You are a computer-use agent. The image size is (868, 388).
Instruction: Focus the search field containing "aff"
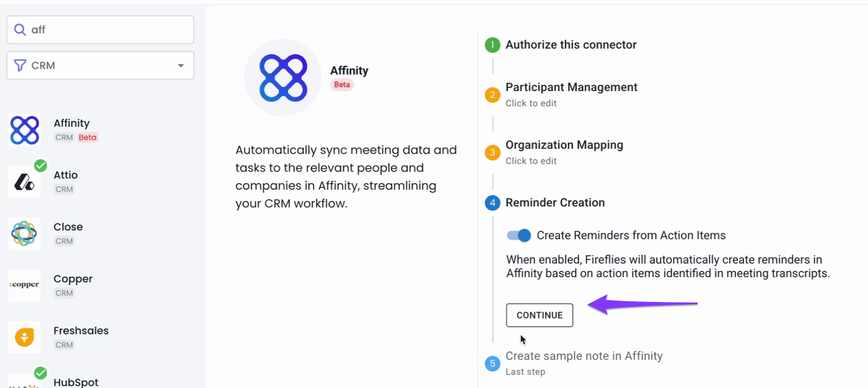pos(101,30)
